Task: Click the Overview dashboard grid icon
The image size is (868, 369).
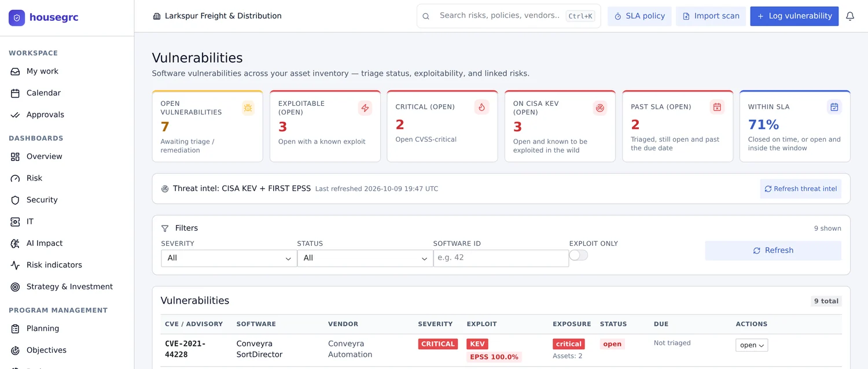Action: pos(16,157)
